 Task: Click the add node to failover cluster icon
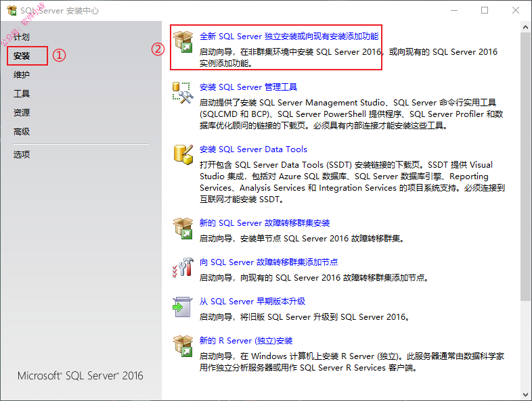(183, 268)
